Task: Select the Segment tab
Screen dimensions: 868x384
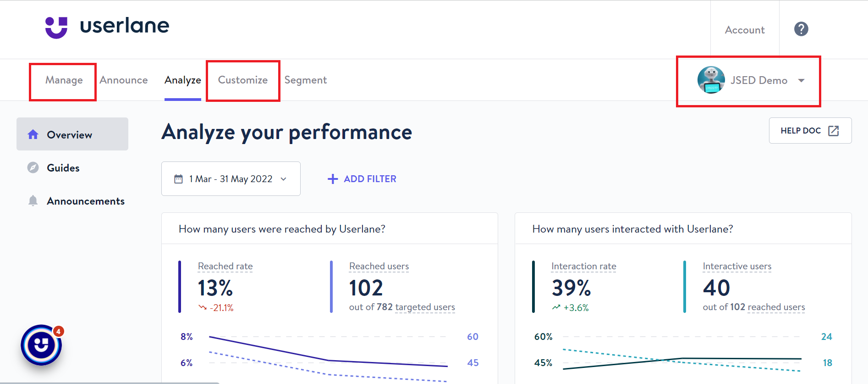Action: [x=305, y=80]
